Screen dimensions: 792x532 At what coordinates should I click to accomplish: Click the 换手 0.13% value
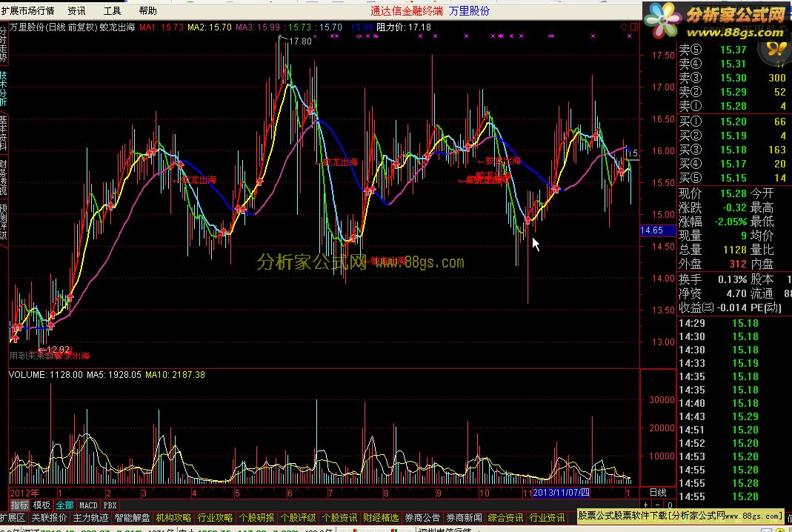click(732, 279)
